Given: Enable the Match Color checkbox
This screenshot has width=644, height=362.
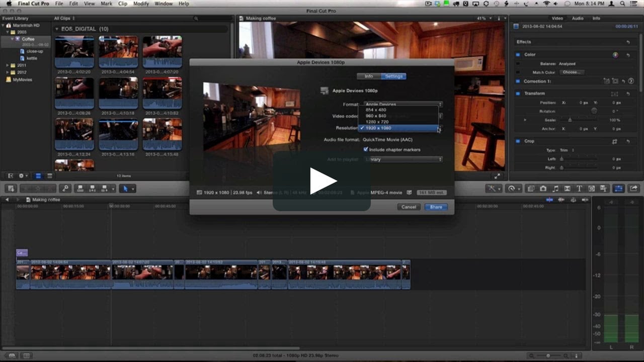Looking at the screenshot, I should (518, 72).
